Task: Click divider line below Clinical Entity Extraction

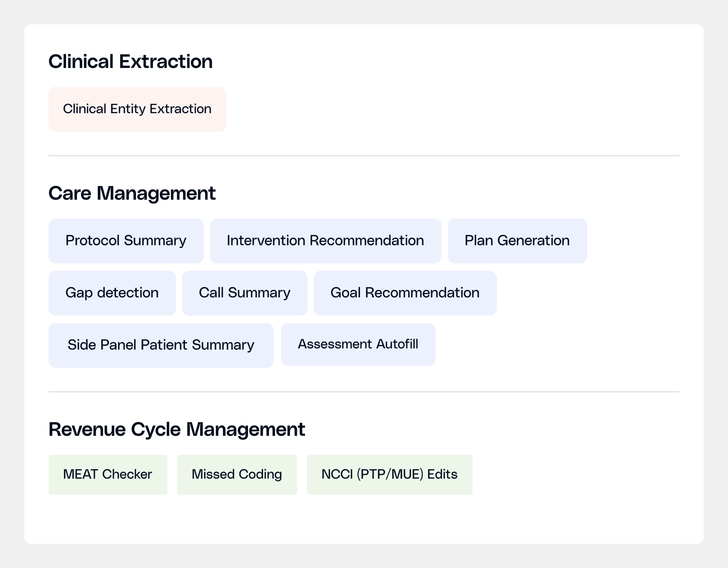Action: (364, 156)
